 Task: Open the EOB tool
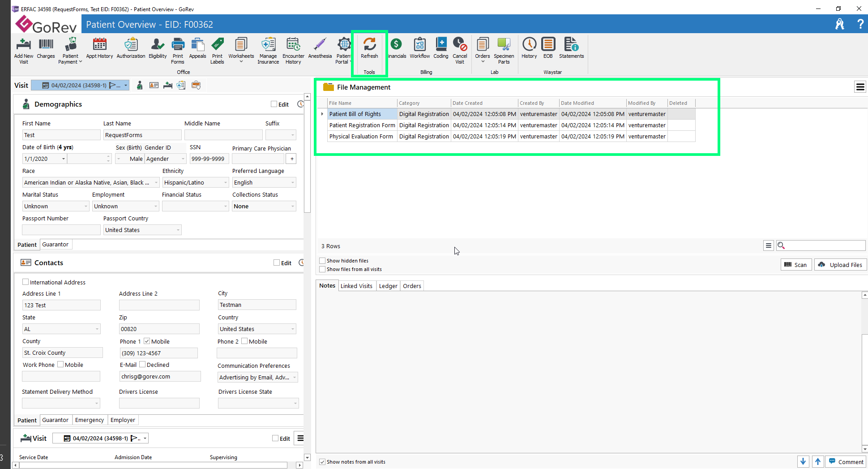[548, 48]
